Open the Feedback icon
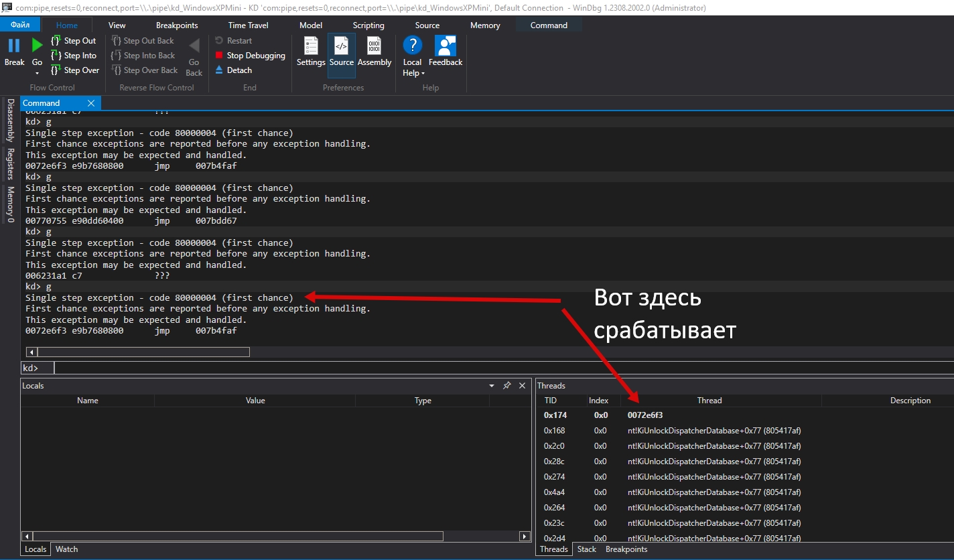 [x=446, y=47]
